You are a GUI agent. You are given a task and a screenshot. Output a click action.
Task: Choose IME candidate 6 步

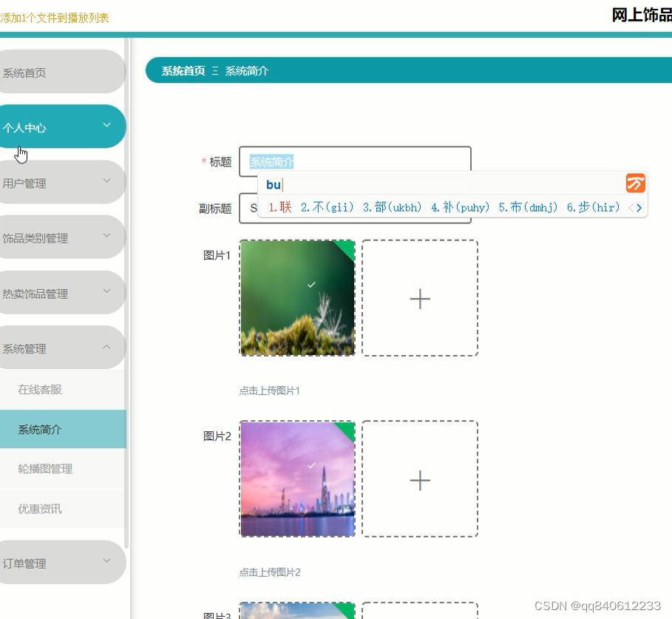[x=593, y=208]
